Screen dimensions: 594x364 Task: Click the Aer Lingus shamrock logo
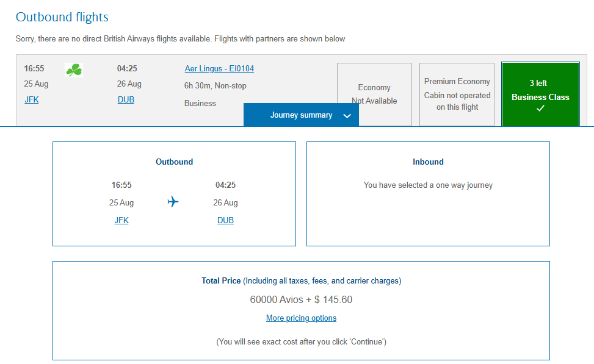click(74, 70)
